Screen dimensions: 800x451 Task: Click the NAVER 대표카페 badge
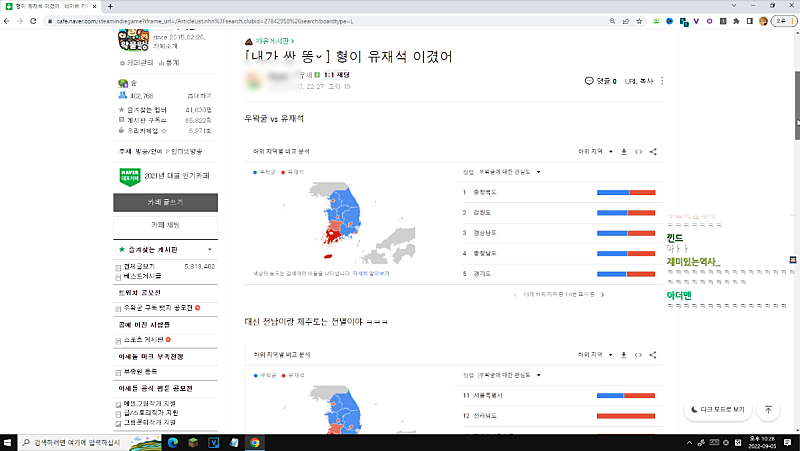click(x=130, y=177)
